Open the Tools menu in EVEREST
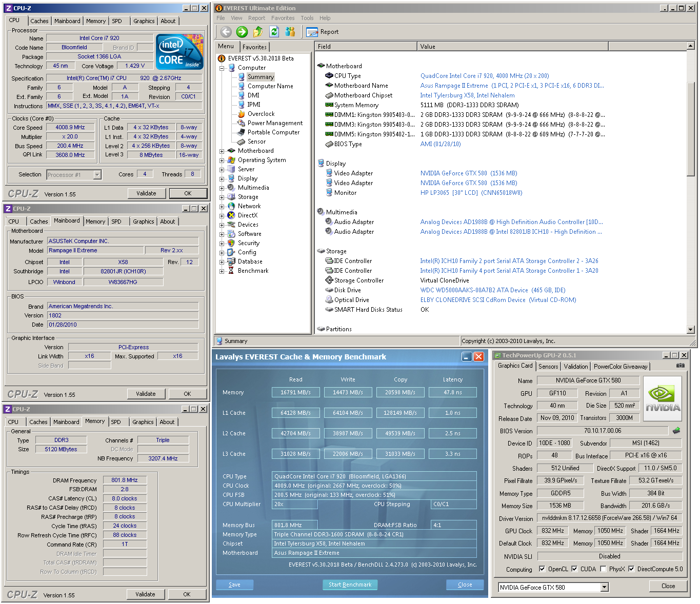The height and width of the screenshot is (604, 700). click(x=307, y=18)
